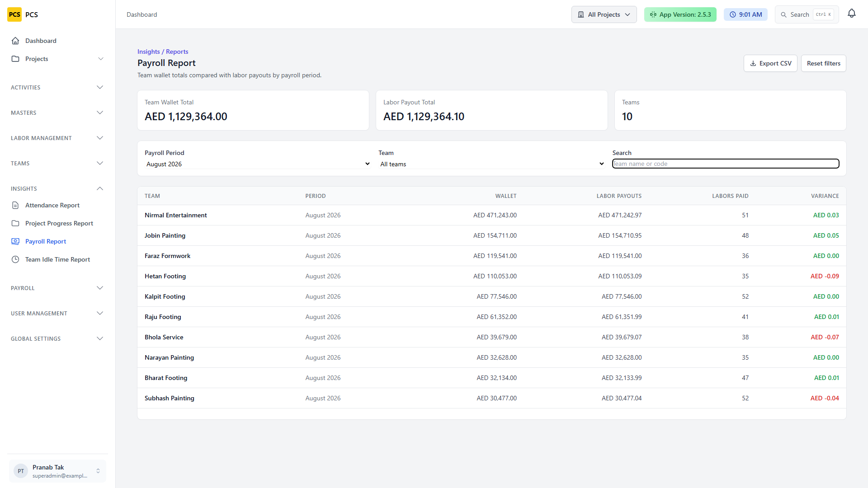Open the Payroll Period dropdown
This screenshot has height=488, width=868.
pos(258,164)
